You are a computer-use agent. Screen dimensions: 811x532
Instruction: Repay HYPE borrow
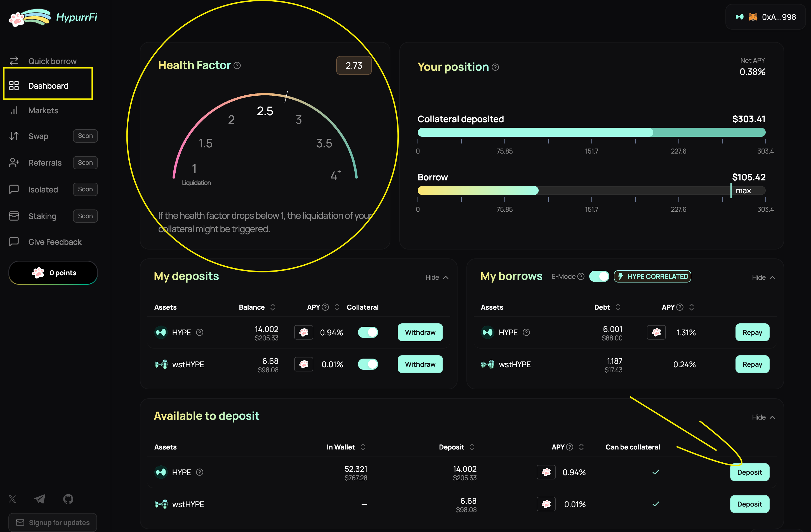[752, 332]
